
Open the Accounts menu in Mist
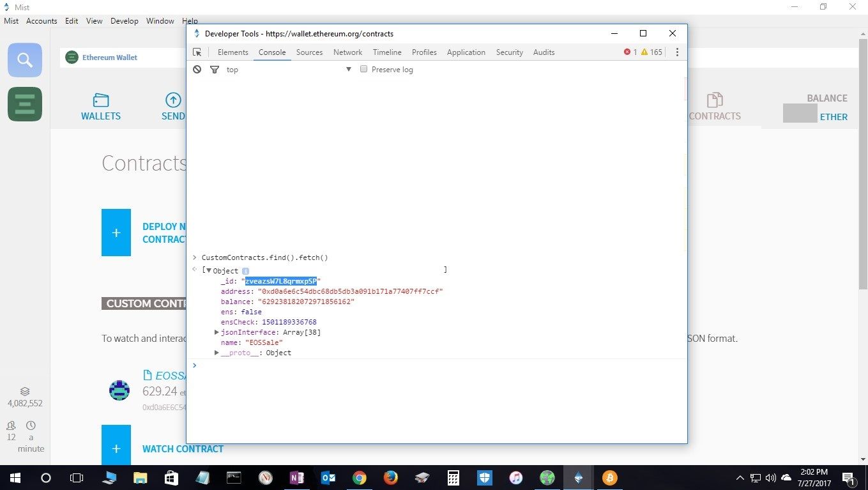pyautogui.click(x=42, y=21)
